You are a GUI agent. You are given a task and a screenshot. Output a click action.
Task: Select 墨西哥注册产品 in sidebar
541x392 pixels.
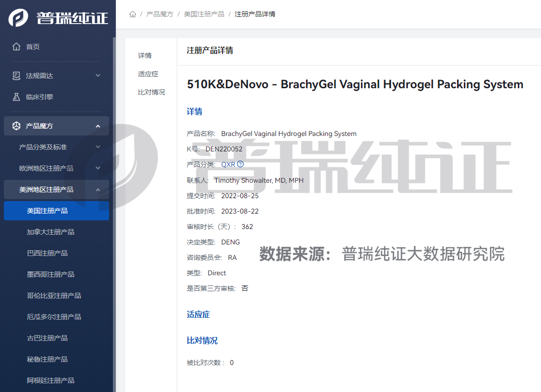pos(56,274)
